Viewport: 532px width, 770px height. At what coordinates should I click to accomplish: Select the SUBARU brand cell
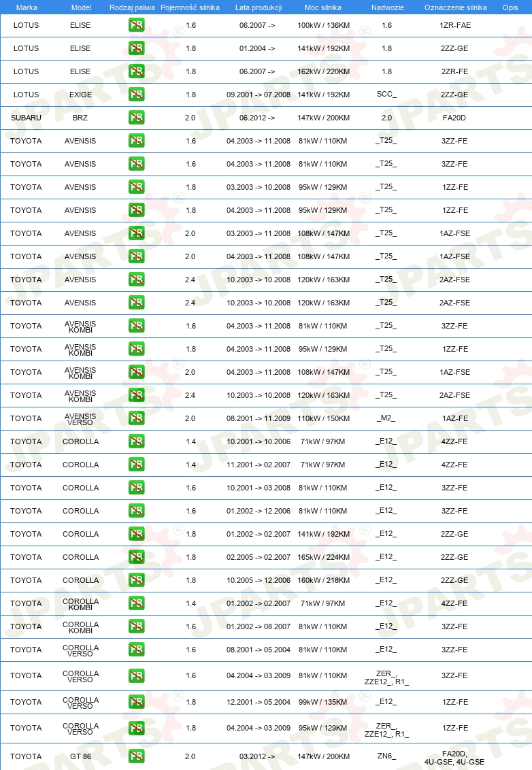pos(26,118)
